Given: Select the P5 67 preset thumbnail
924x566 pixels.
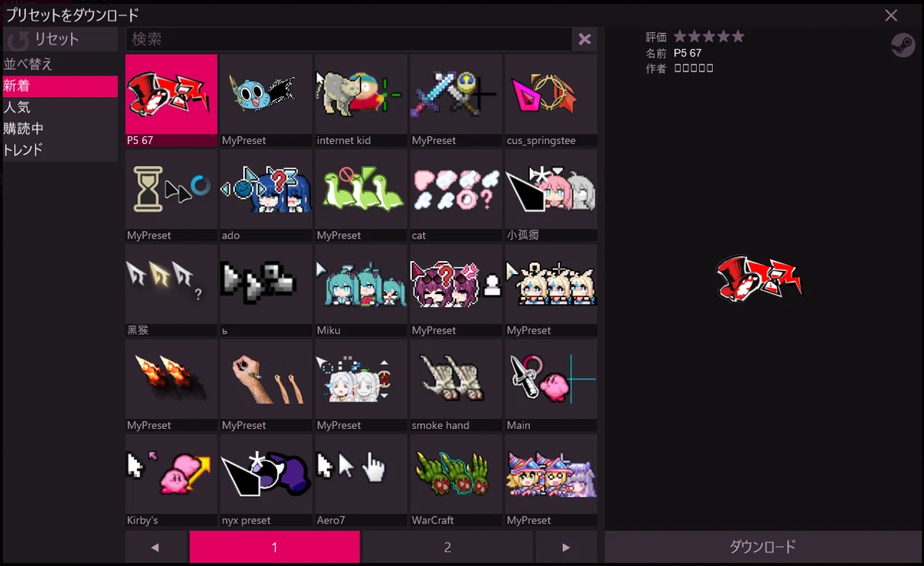Looking at the screenshot, I should 171,100.
